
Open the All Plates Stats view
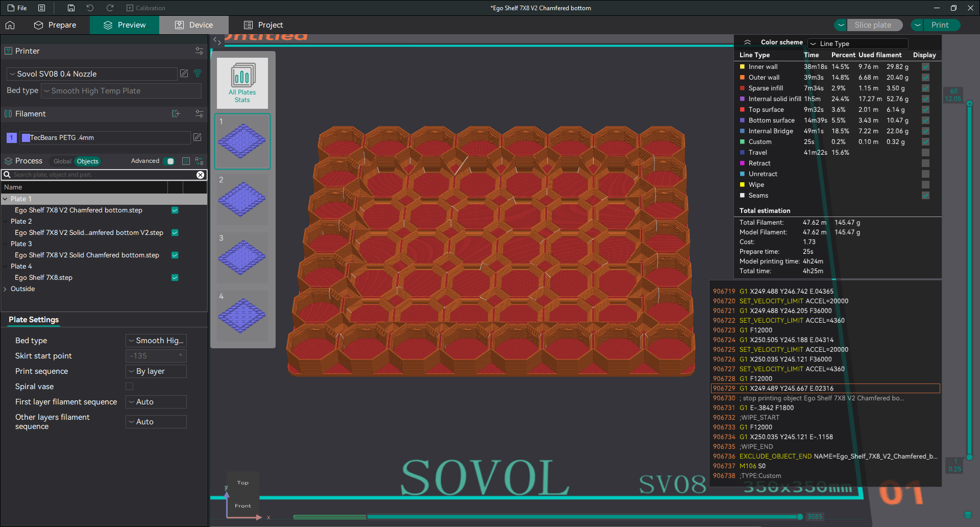point(242,83)
